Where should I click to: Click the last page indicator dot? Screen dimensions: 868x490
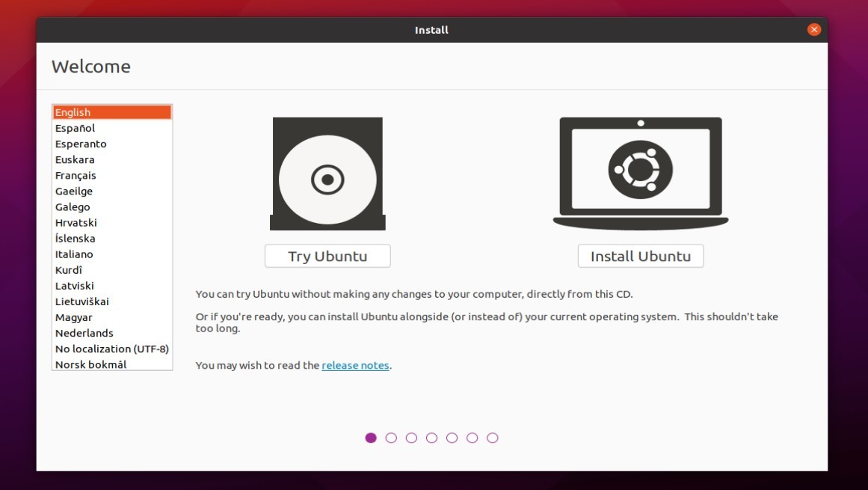[x=493, y=438]
